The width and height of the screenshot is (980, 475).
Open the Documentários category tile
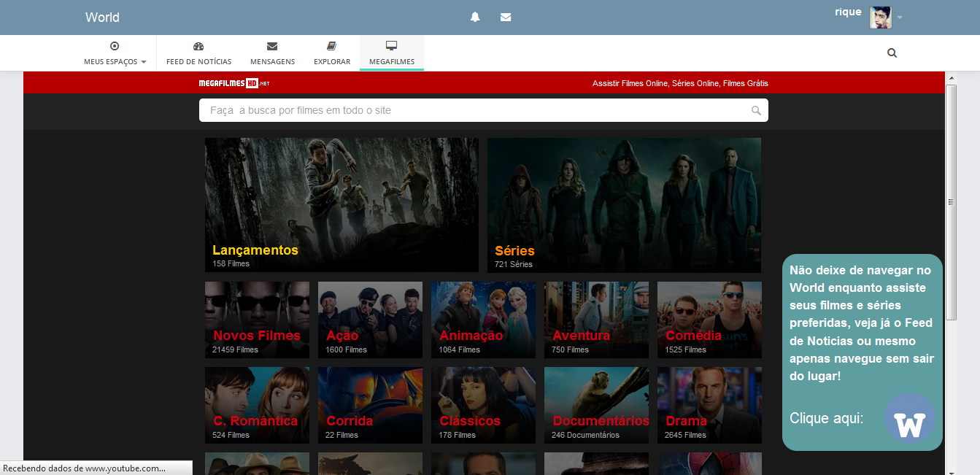(596, 405)
